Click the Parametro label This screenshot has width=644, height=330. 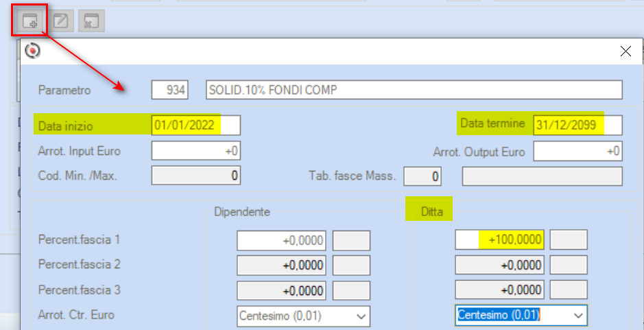coord(64,90)
